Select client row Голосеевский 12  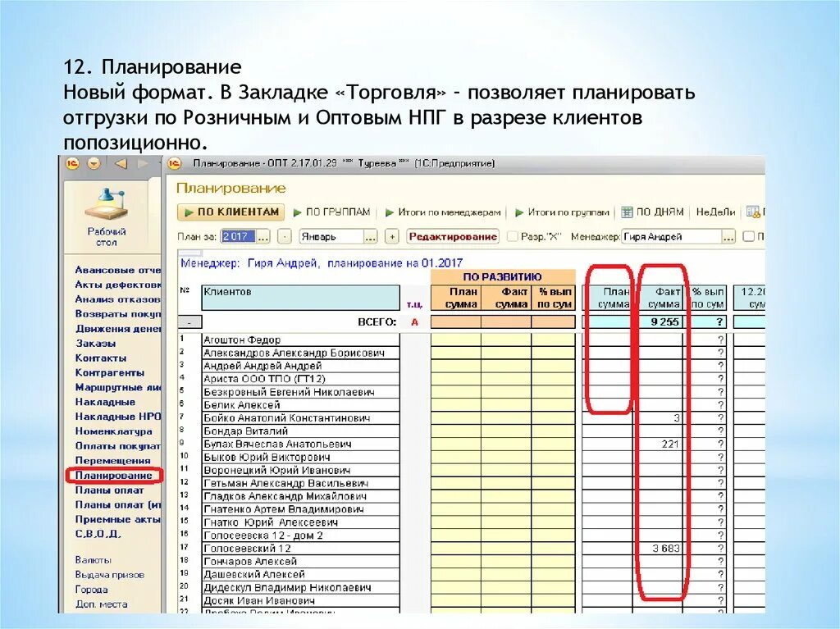tap(301, 549)
